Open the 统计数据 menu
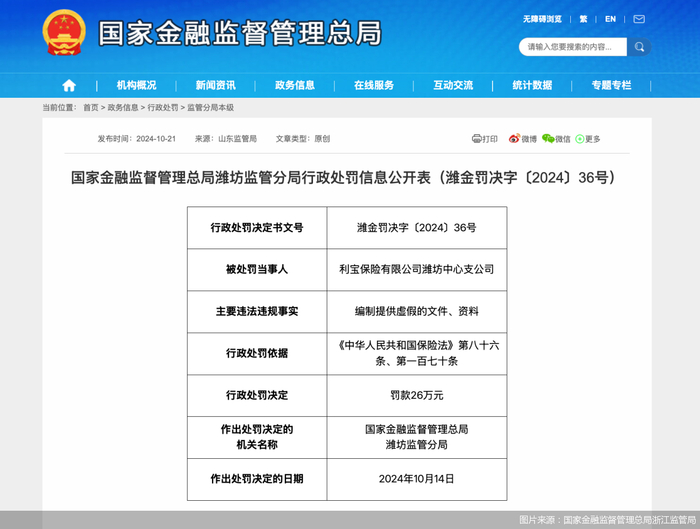Screen dimensions: 700x529 point(532,85)
